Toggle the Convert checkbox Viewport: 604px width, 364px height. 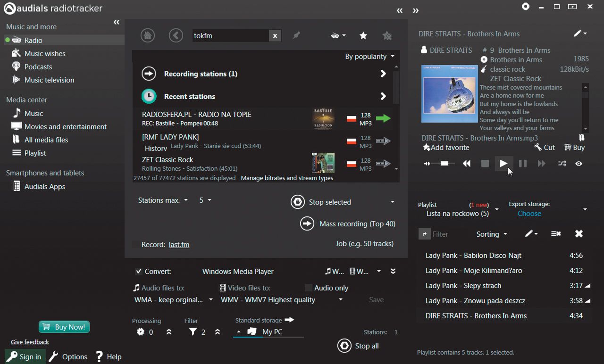click(x=138, y=271)
